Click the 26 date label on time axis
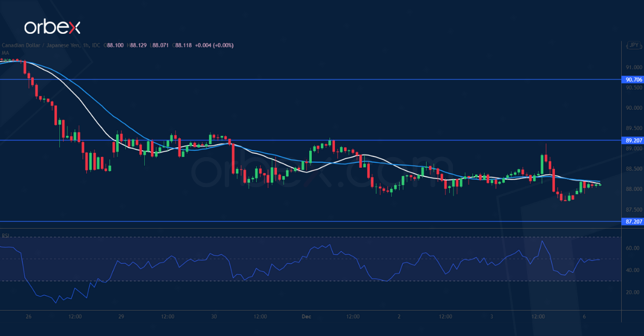Image resolution: width=644 pixels, height=336 pixels. [x=28, y=317]
